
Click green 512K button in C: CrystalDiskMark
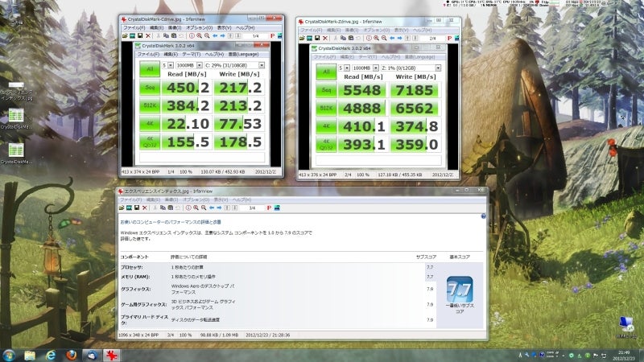150,105
